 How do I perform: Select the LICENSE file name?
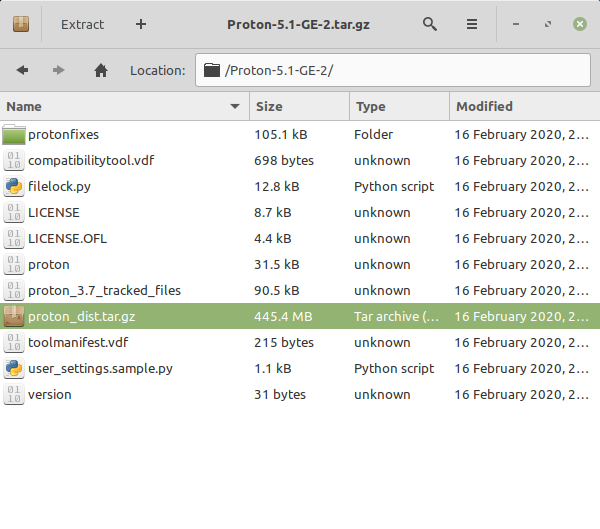[54, 212]
